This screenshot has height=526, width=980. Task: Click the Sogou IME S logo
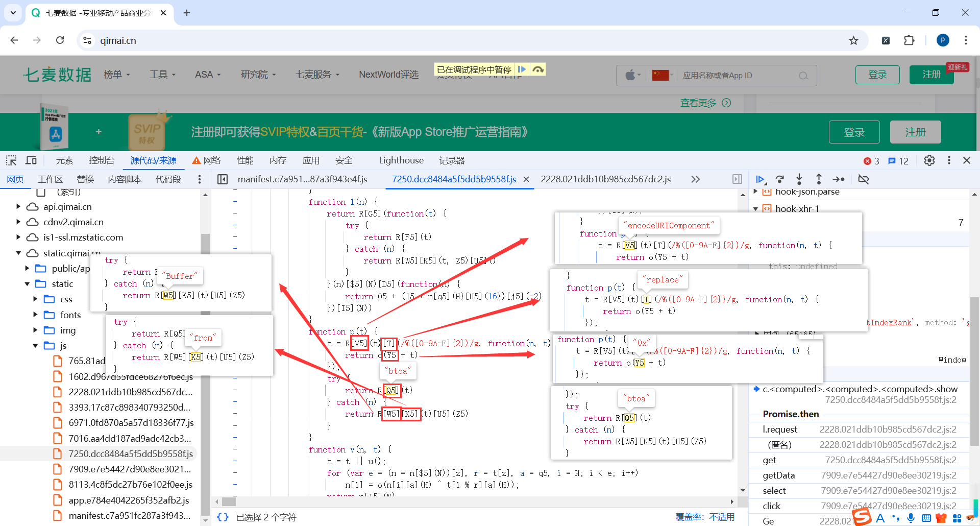(862, 517)
